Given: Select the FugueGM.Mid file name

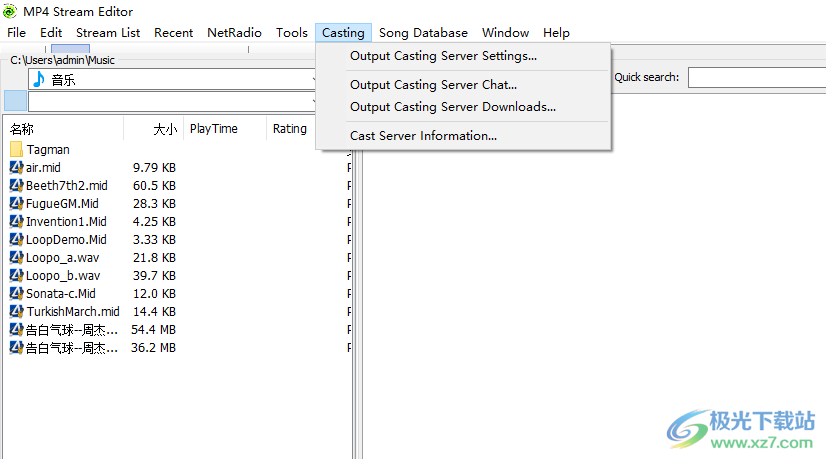Looking at the screenshot, I should [x=62, y=203].
